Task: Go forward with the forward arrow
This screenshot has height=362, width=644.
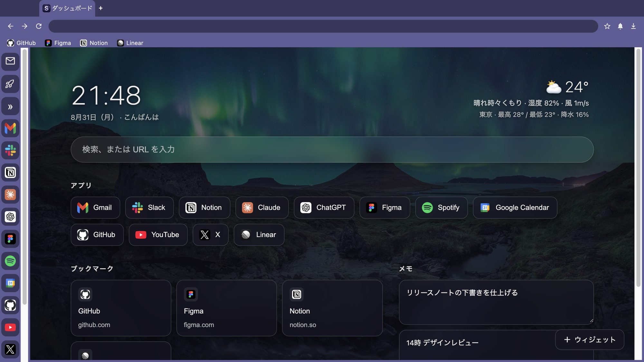Action: (x=25, y=26)
